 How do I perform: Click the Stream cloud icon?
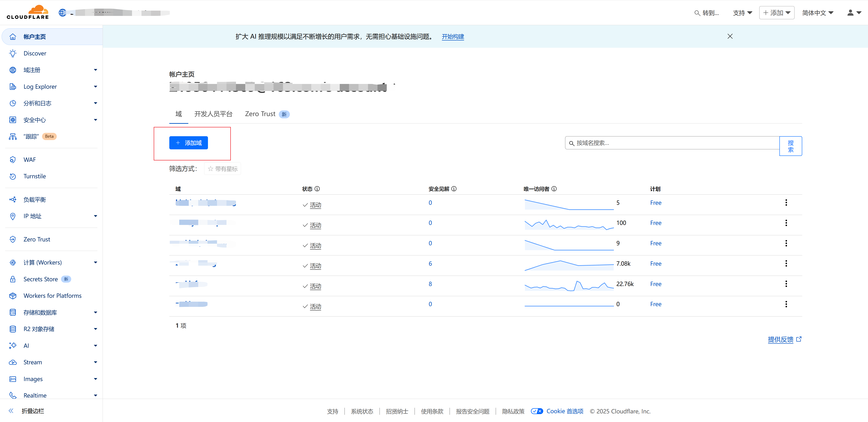pyautogui.click(x=13, y=362)
